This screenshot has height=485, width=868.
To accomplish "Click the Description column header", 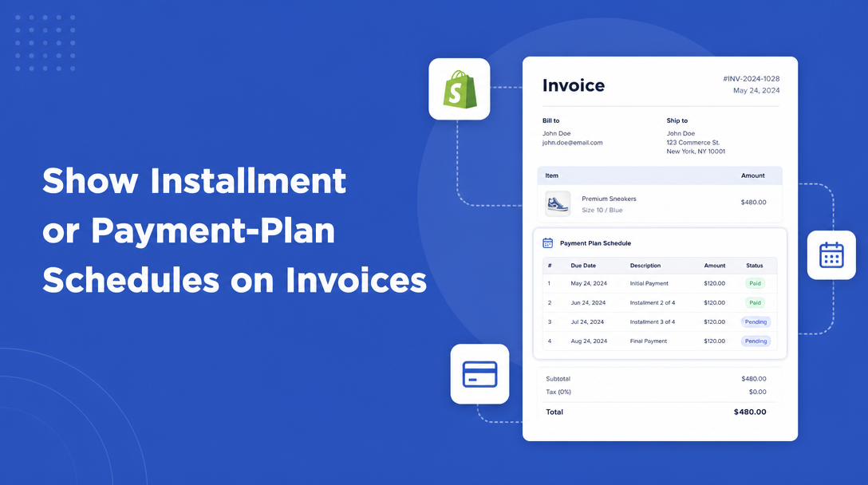I will tap(645, 266).
